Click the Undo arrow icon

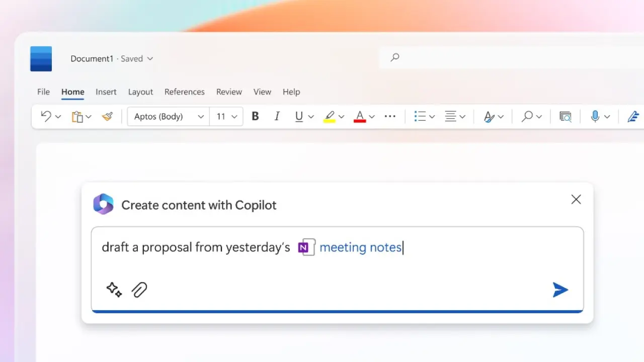tap(46, 117)
